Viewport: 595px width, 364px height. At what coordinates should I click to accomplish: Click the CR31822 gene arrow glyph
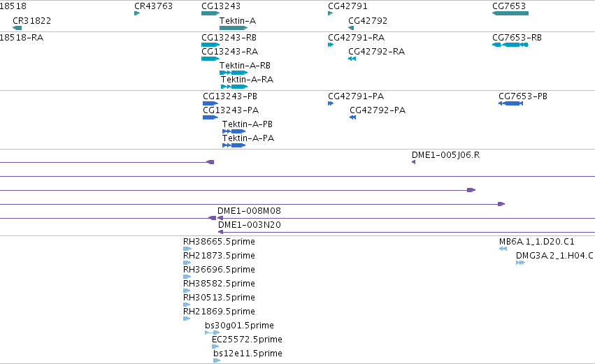coord(17,28)
